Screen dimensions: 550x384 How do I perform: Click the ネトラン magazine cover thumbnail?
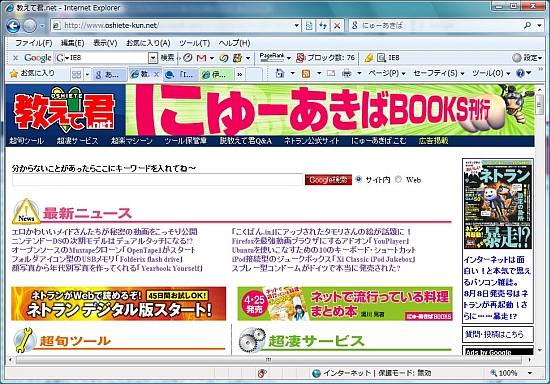[x=497, y=204]
